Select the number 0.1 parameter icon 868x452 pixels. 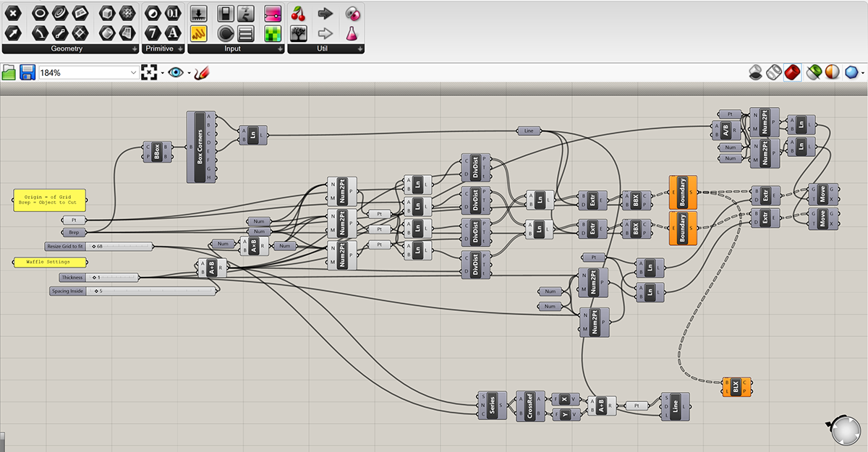172,13
